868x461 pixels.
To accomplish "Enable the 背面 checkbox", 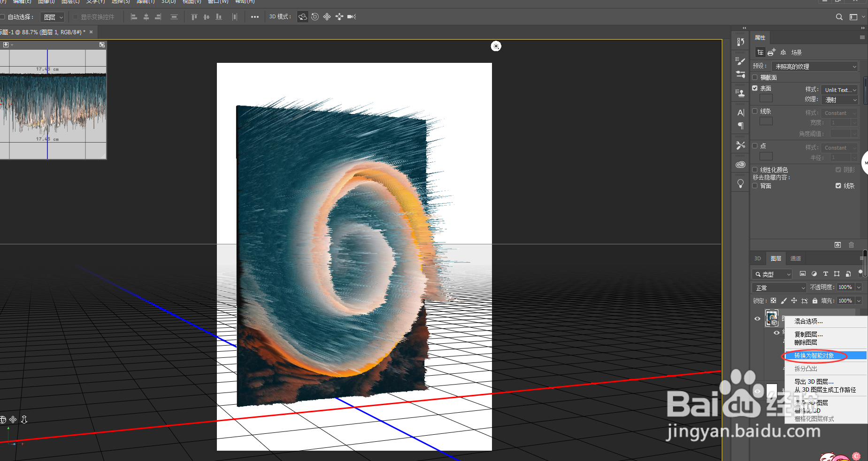I will click(x=755, y=186).
